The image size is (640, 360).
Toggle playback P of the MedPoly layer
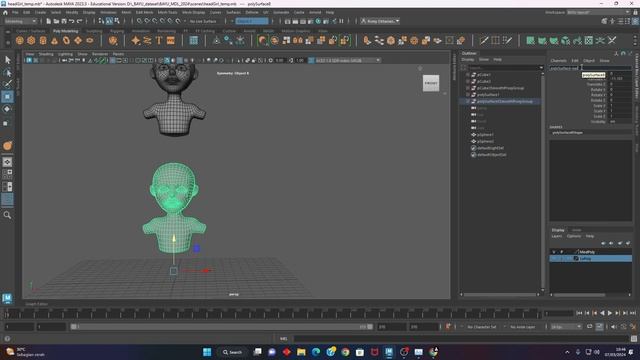point(562,252)
